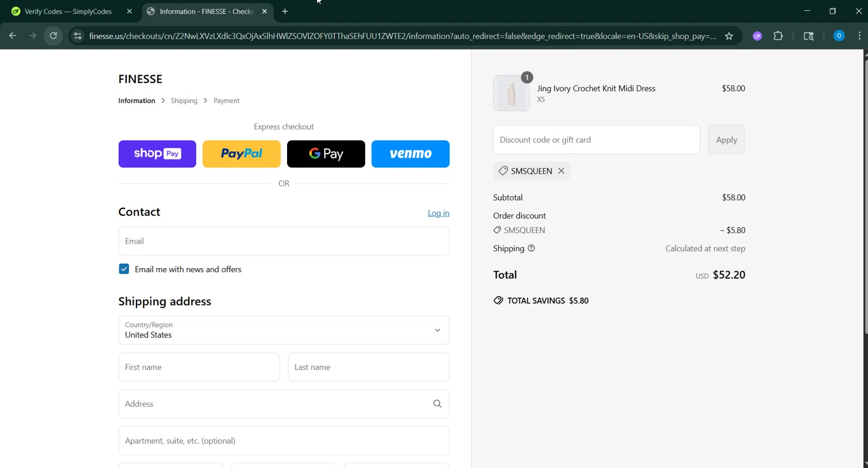This screenshot has height=468, width=868.
Task: Click the $52.20 total amount
Action: [x=729, y=275]
